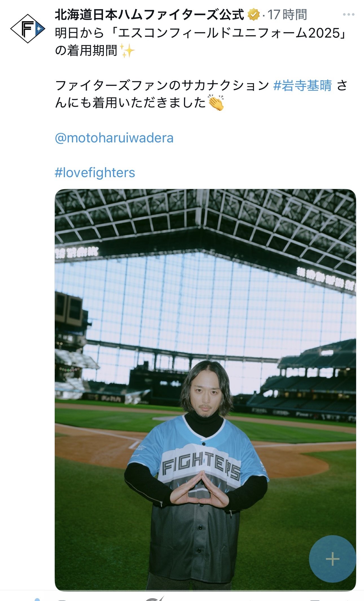Viewport: 364px width, 601px height.
Task: Tap the partially visible blue bottom-bar icon
Action: 37,599
